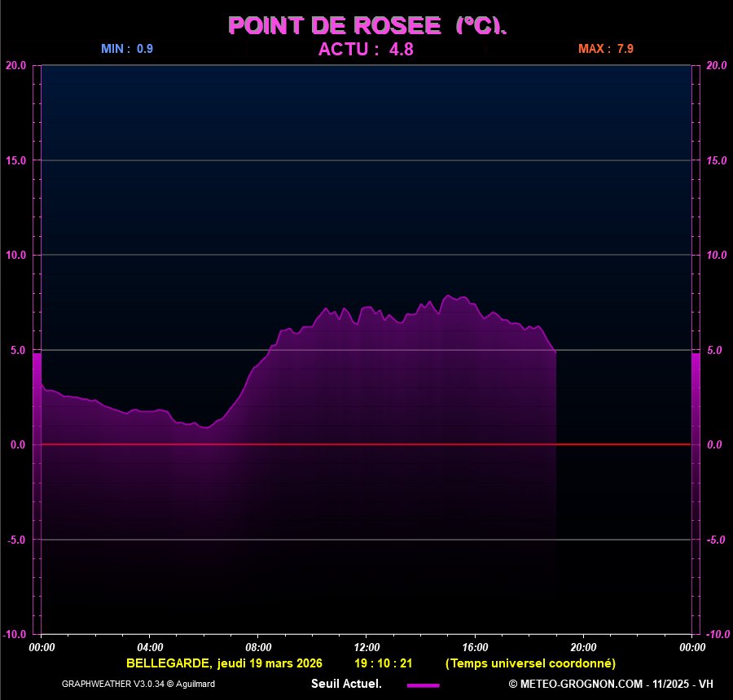
Task: Click the POINT DE ROSEE chart title
Action: [x=366, y=25]
